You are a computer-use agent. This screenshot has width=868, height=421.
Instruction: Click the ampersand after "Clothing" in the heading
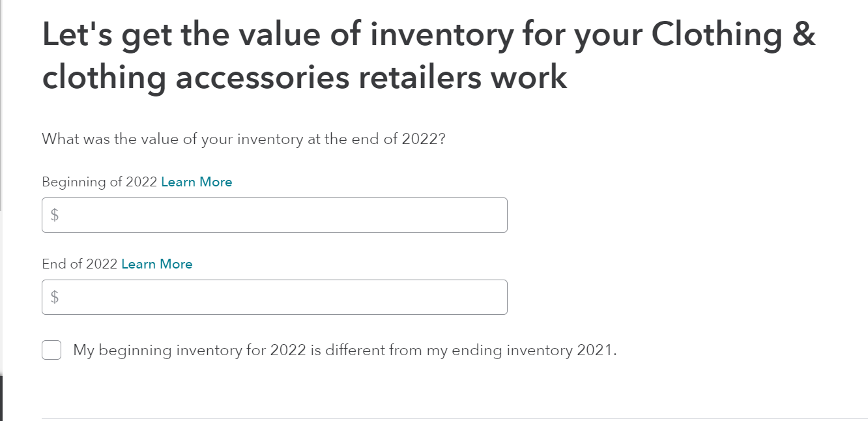pos(805,34)
